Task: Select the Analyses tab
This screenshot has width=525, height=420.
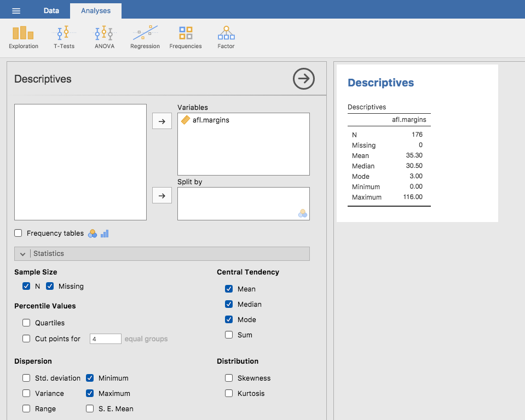Action: (x=96, y=11)
